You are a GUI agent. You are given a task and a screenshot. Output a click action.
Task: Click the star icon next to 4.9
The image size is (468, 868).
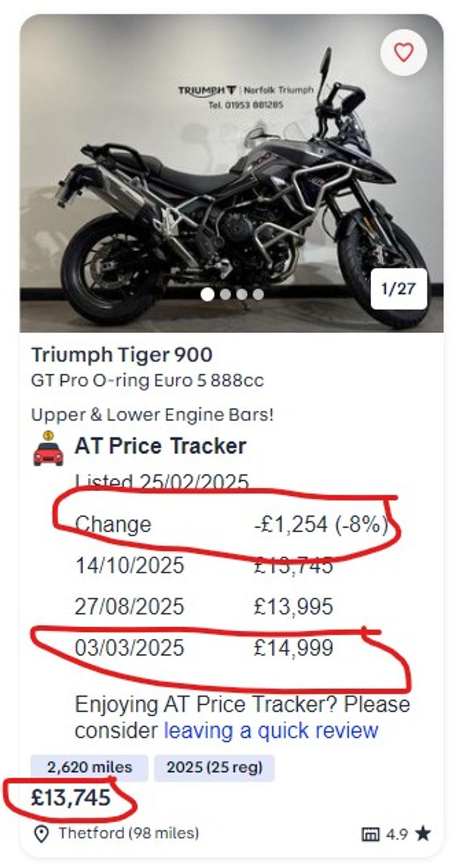pyautogui.click(x=423, y=834)
